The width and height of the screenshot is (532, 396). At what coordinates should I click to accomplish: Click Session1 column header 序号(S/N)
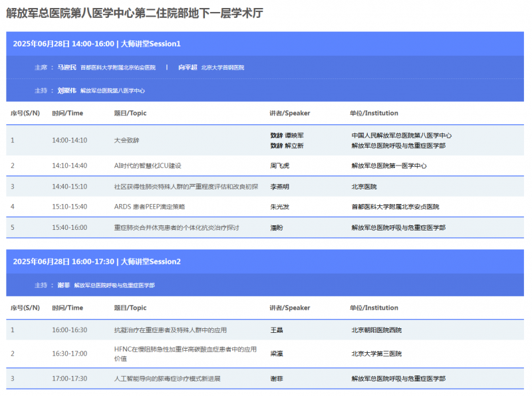pyautogui.click(x=25, y=113)
